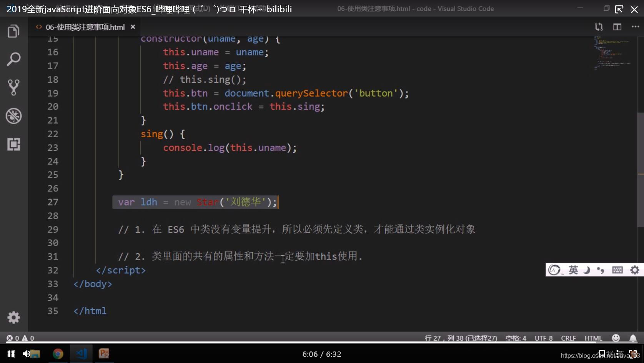Click the Split Editor icon
Screen dimensions: 644x363
(x=617, y=27)
